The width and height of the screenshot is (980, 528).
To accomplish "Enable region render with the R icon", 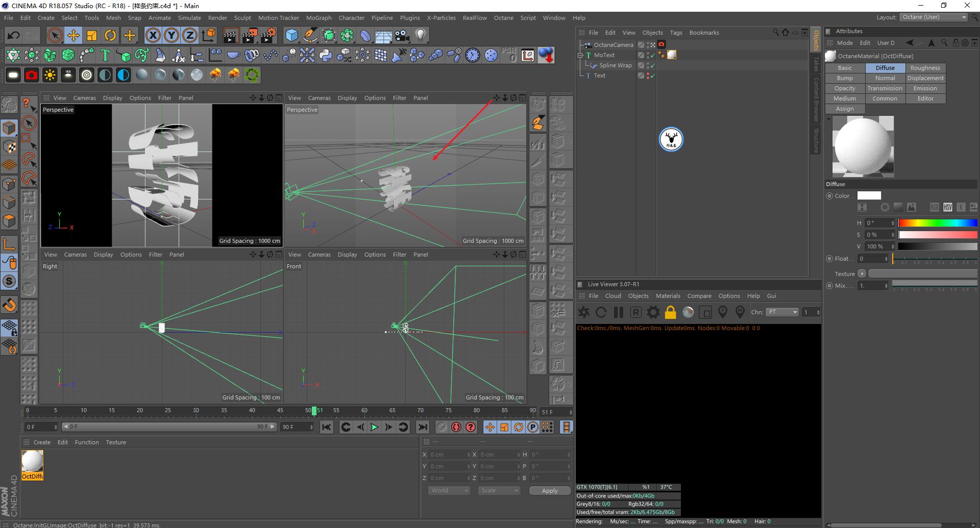I will tap(635, 312).
